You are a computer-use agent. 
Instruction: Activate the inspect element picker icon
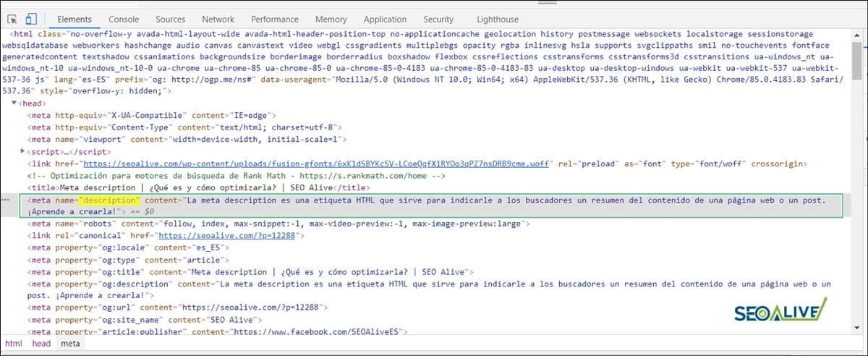(12, 20)
